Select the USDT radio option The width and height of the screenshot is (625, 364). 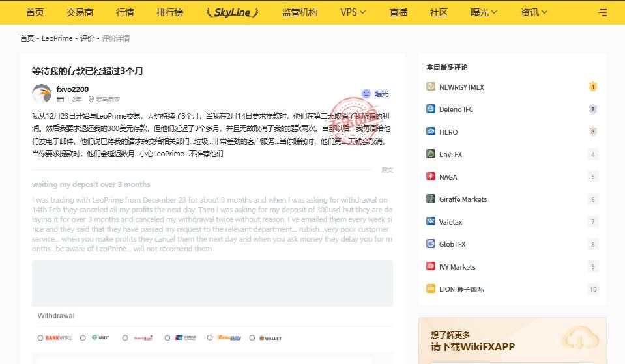(83, 338)
